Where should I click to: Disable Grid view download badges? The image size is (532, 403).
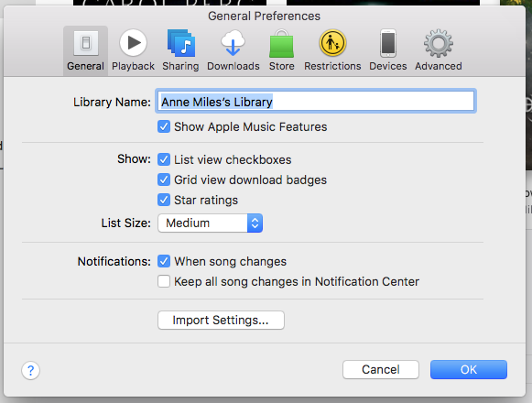click(x=164, y=180)
